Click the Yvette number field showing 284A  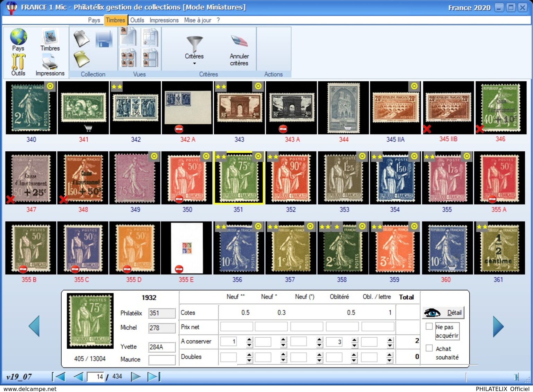point(162,347)
